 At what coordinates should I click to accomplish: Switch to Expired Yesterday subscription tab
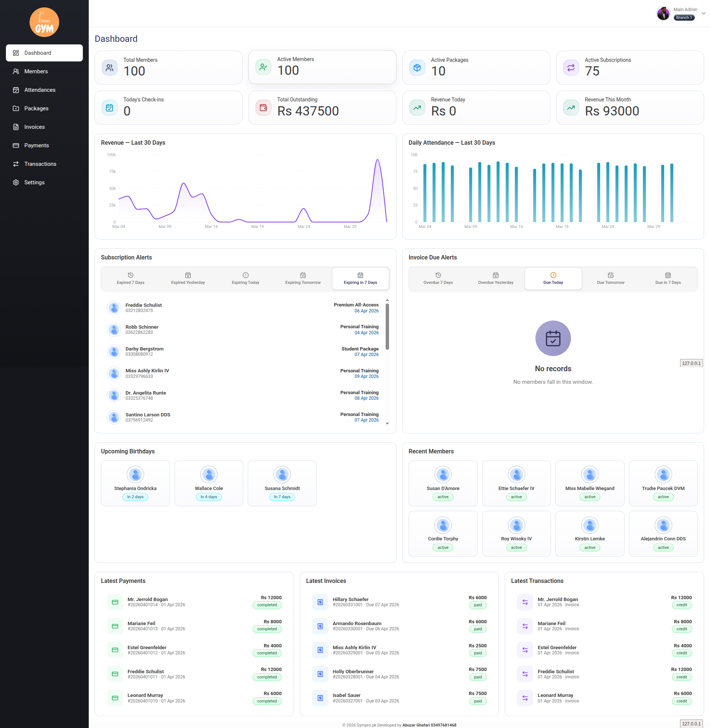tap(188, 278)
